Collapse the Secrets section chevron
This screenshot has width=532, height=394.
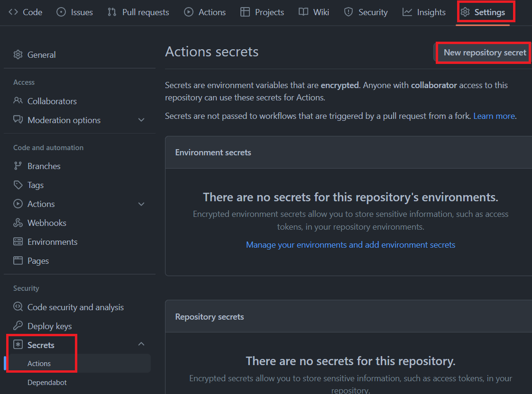coord(141,344)
